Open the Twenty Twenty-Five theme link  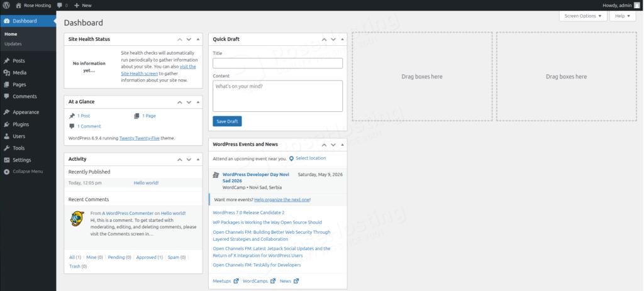coord(139,138)
